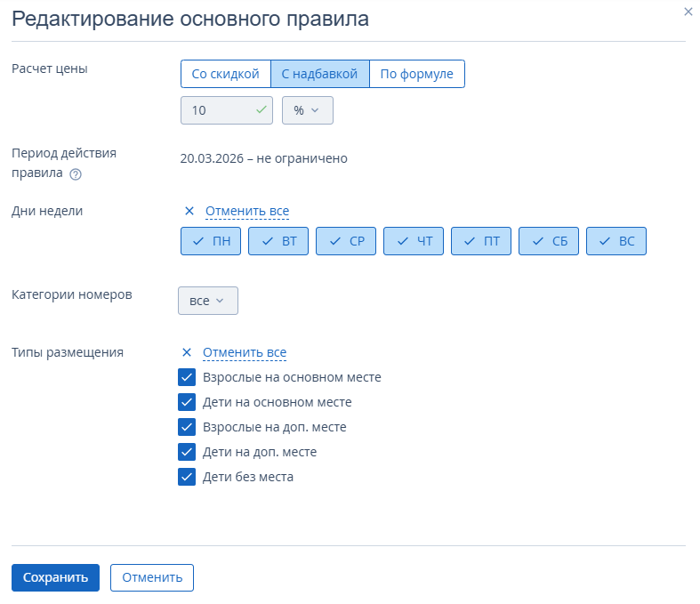
Task: Select the Со скидкой pricing tab
Action: click(225, 74)
